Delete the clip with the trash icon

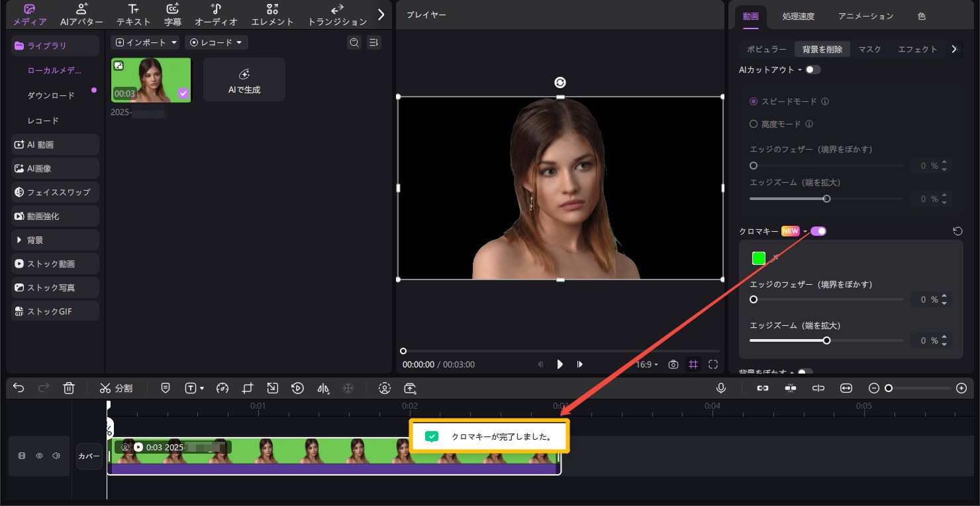click(69, 388)
